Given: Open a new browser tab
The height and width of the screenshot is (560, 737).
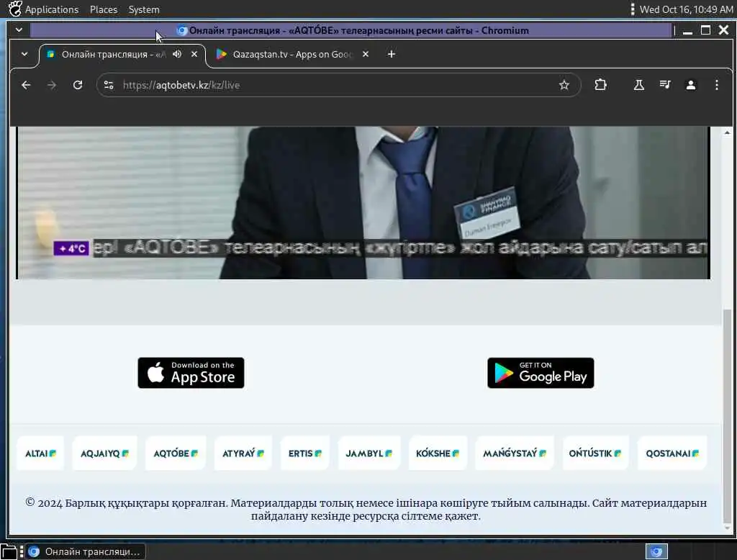Looking at the screenshot, I should click(x=391, y=54).
